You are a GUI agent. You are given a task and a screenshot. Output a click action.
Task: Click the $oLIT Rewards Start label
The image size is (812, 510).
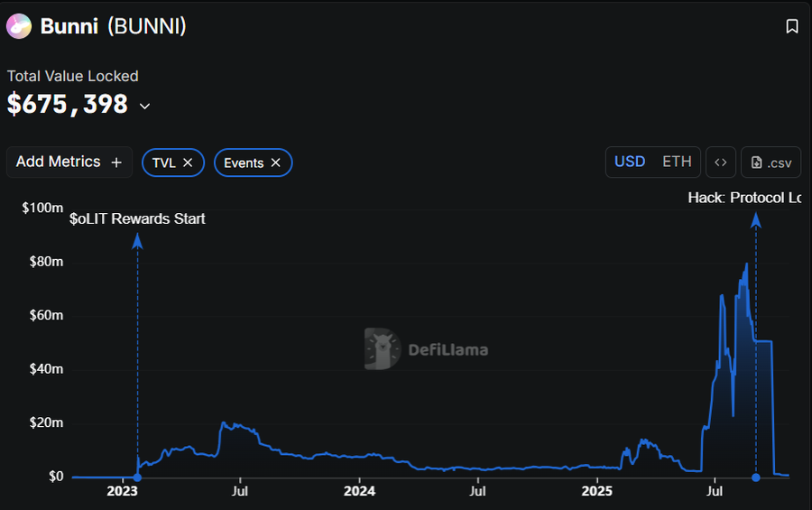137,218
